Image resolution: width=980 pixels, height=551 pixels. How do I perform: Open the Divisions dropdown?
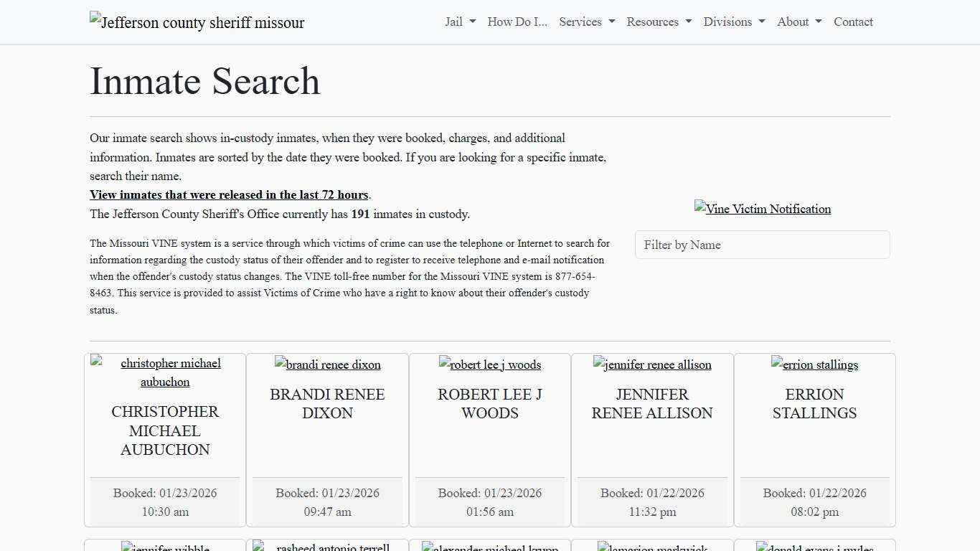click(733, 22)
